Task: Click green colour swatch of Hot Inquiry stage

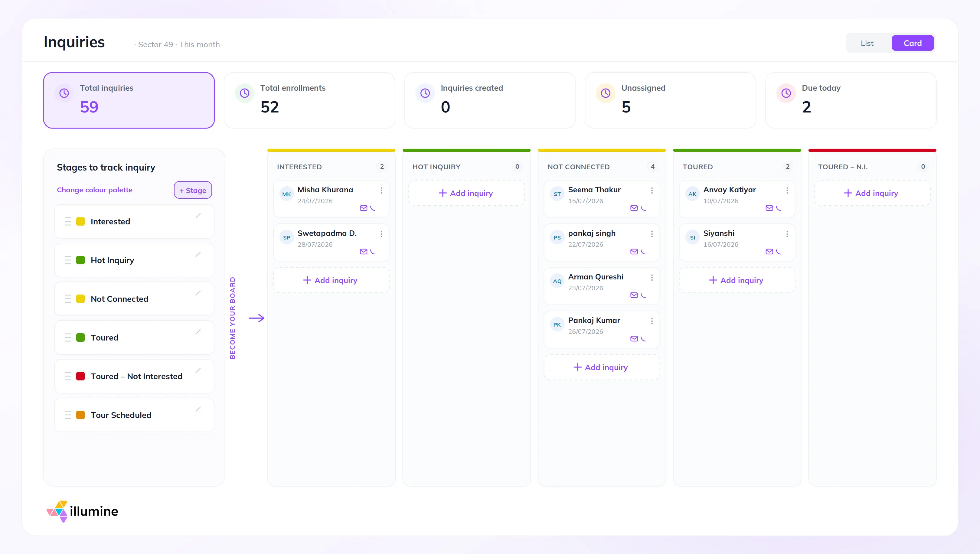Action: click(x=80, y=260)
